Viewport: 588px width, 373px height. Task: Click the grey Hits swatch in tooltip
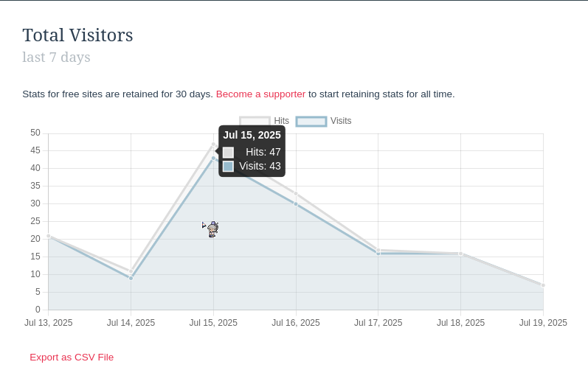point(228,152)
